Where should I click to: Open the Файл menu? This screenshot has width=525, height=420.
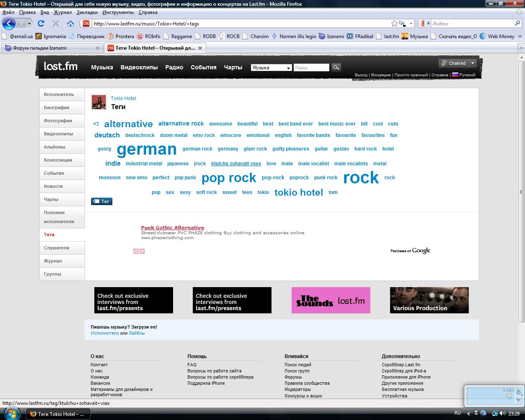click(8, 12)
